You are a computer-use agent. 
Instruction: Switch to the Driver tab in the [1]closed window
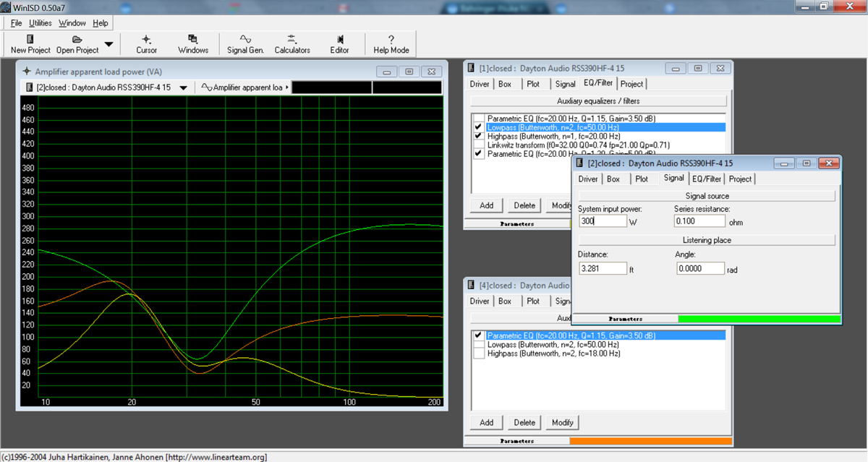(480, 84)
